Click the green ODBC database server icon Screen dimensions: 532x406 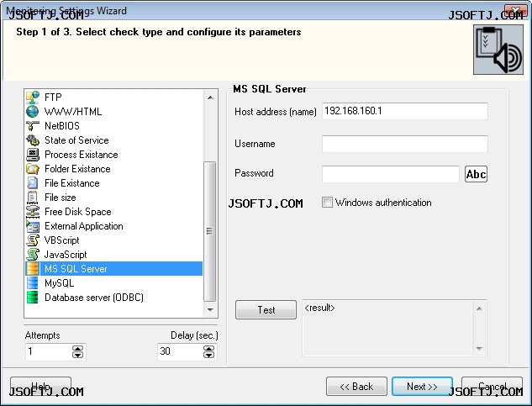coord(33,297)
